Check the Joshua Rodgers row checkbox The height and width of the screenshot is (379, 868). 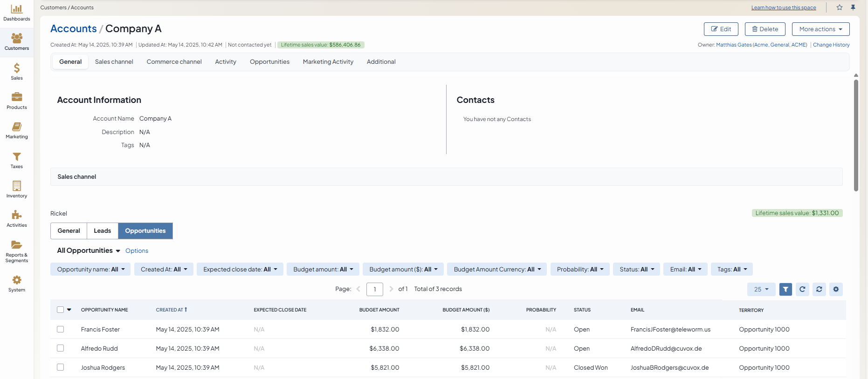click(x=61, y=367)
